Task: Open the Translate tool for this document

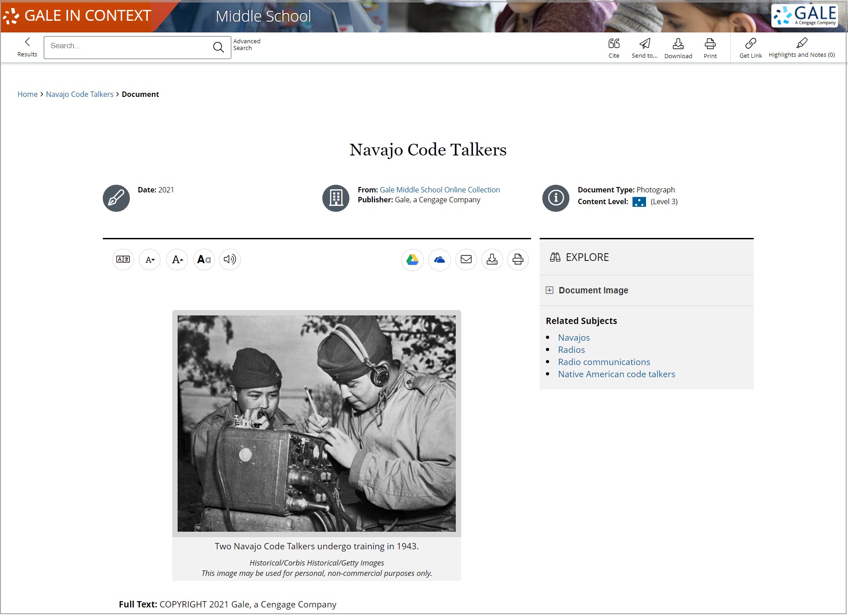Action: tap(123, 260)
